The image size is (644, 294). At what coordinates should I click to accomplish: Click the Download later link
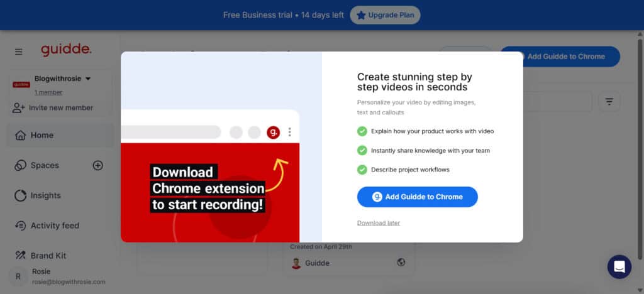378,222
